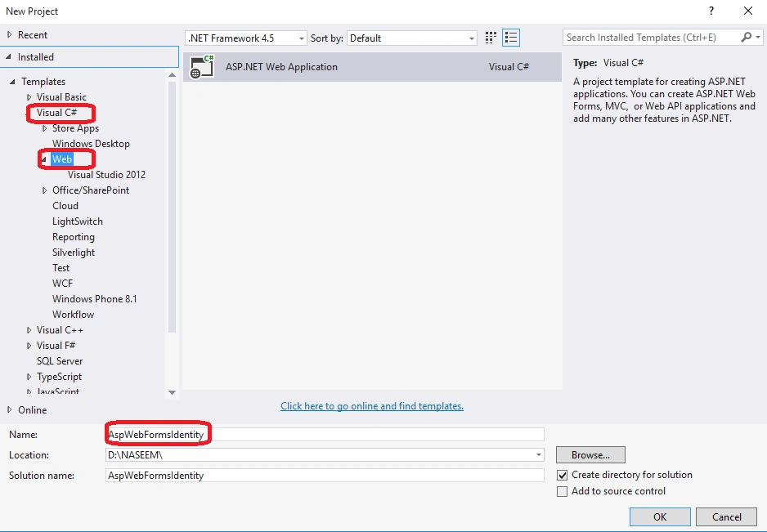
Task: Select the Web category
Action: (62, 159)
